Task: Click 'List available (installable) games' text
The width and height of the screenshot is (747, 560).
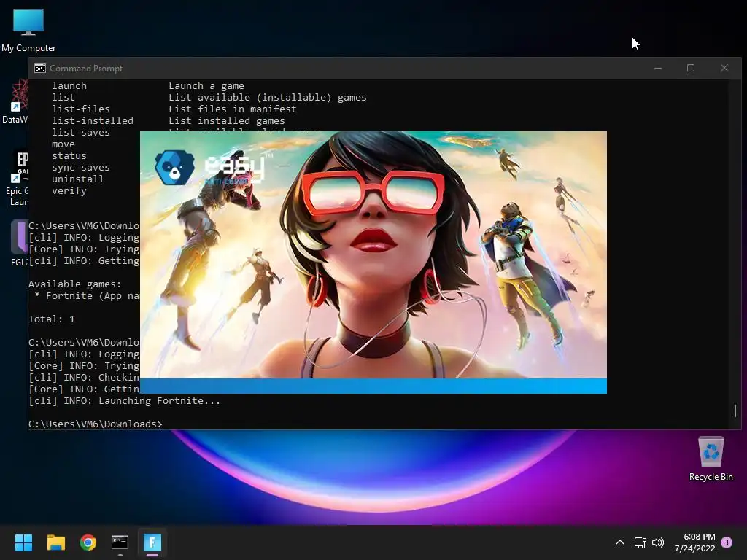Action: [267, 98]
